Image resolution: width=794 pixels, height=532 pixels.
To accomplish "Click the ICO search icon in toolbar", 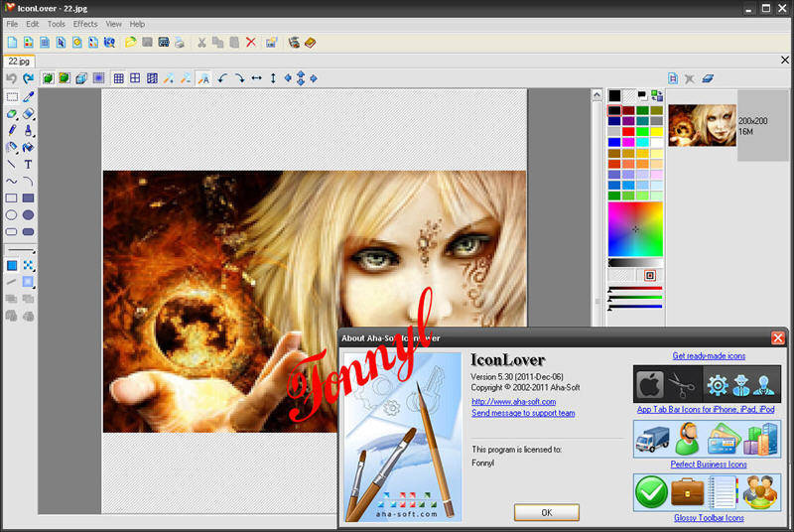I will pyautogui.click(x=109, y=43).
